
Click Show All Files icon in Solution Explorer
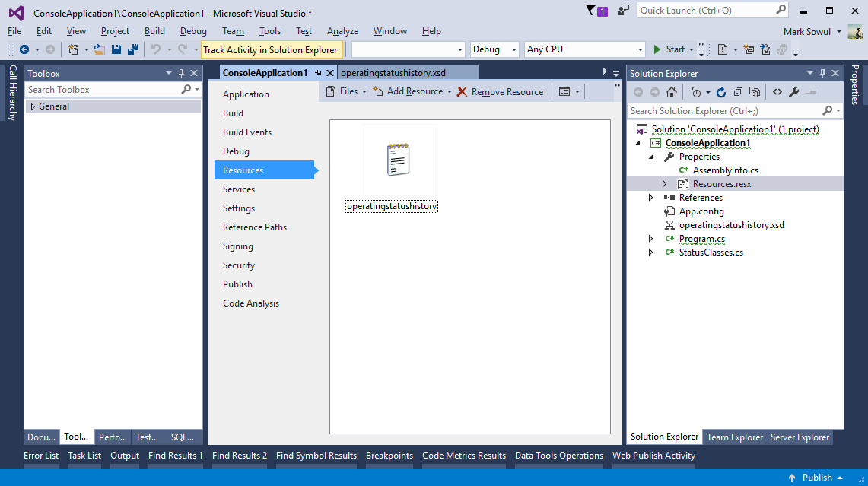click(x=755, y=93)
